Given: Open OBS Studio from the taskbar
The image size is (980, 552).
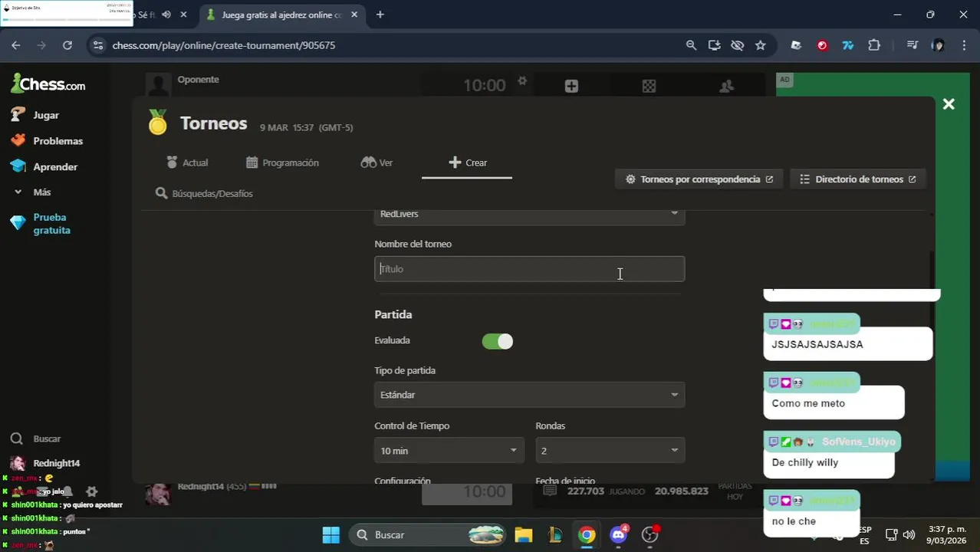Looking at the screenshot, I should [x=650, y=534].
